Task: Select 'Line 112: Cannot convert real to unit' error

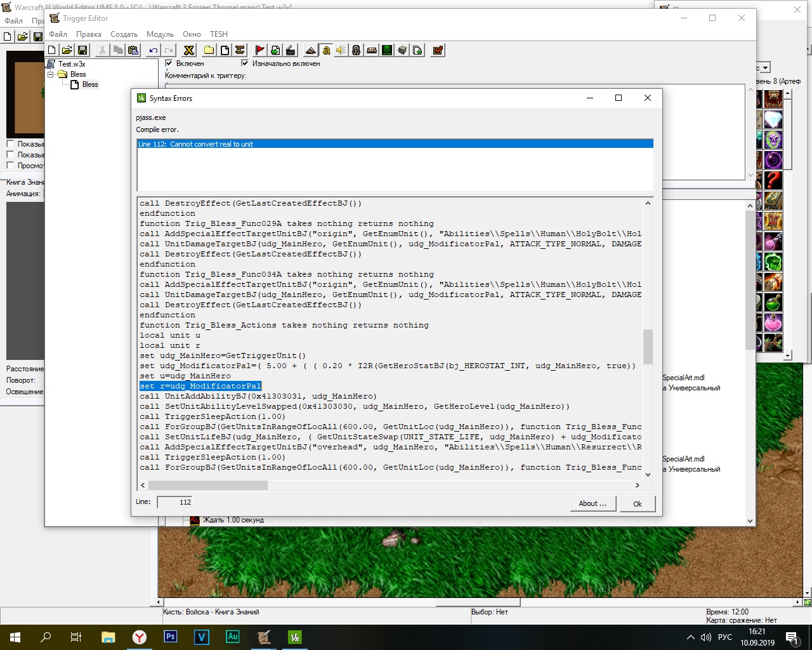Action: pos(395,144)
